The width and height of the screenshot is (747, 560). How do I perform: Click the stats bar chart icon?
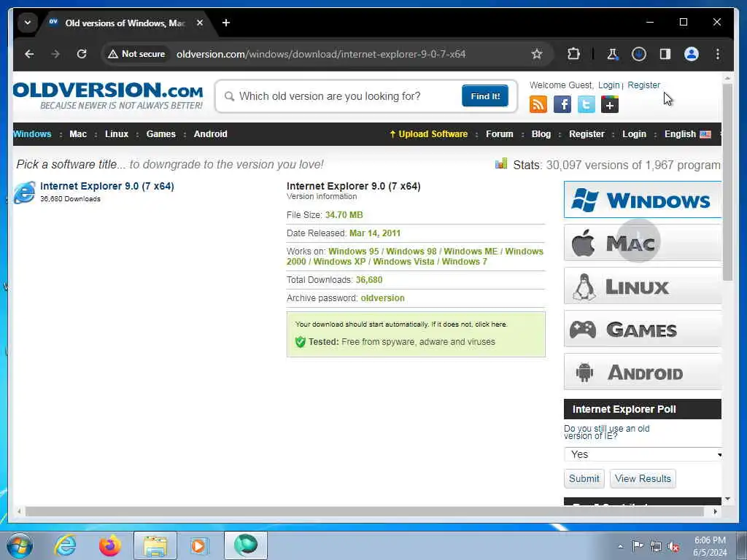click(x=500, y=164)
